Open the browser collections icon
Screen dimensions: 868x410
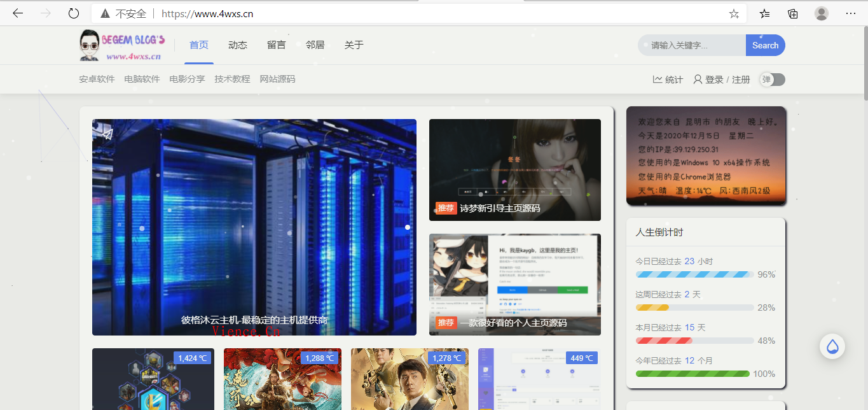tap(793, 13)
